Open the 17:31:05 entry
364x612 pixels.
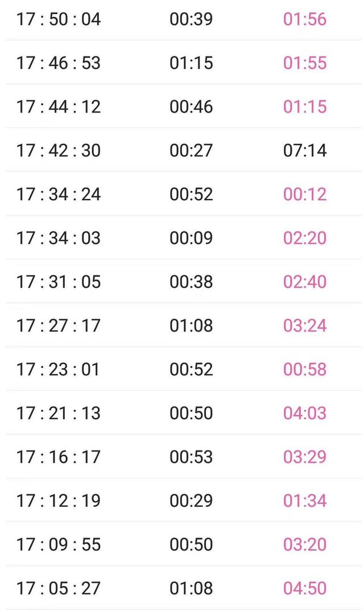[x=58, y=282]
